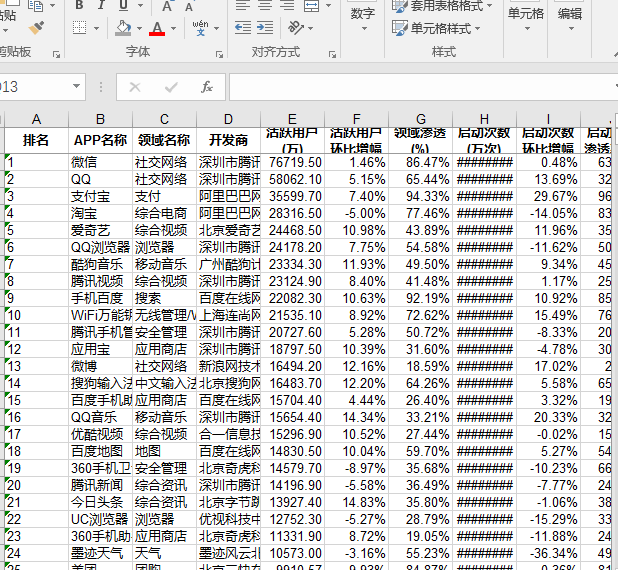
Task: Click the formula bar confirm checkmark
Action: pos(171,87)
